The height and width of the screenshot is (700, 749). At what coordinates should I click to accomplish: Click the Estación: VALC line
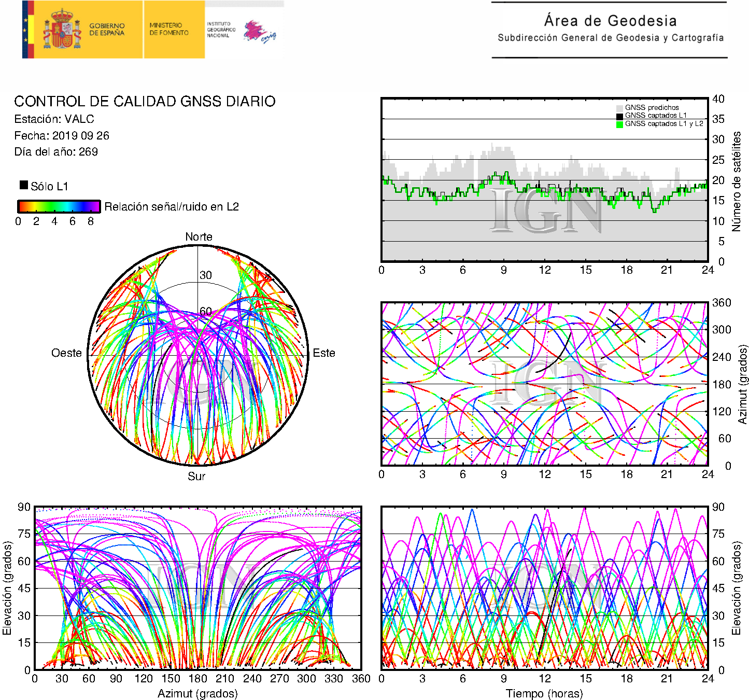click(54, 119)
